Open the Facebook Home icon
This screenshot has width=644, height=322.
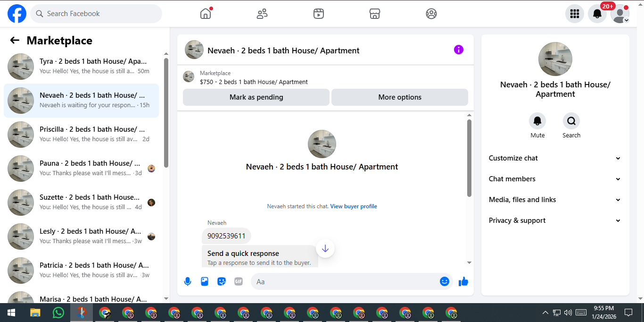pyautogui.click(x=206, y=14)
